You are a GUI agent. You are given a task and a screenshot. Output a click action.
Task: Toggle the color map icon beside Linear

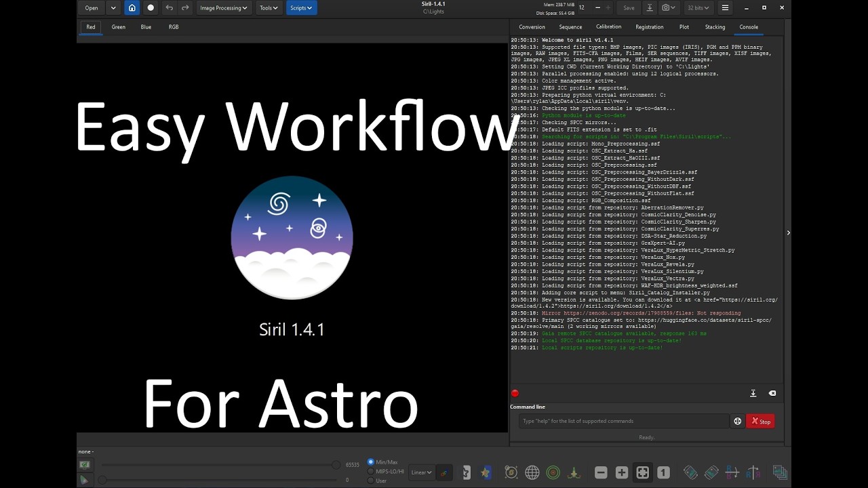coord(445,472)
